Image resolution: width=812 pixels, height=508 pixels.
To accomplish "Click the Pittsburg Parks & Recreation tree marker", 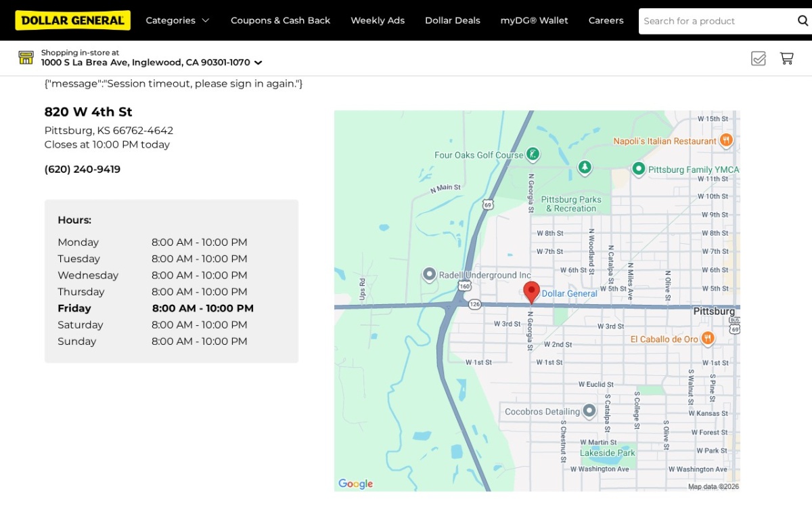I will pyautogui.click(x=585, y=166).
